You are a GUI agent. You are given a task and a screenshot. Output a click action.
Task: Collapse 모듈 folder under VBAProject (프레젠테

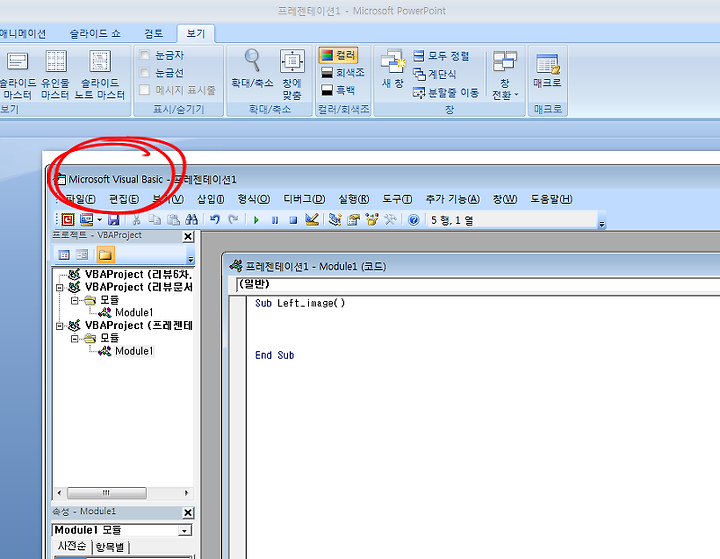click(x=74, y=339)
